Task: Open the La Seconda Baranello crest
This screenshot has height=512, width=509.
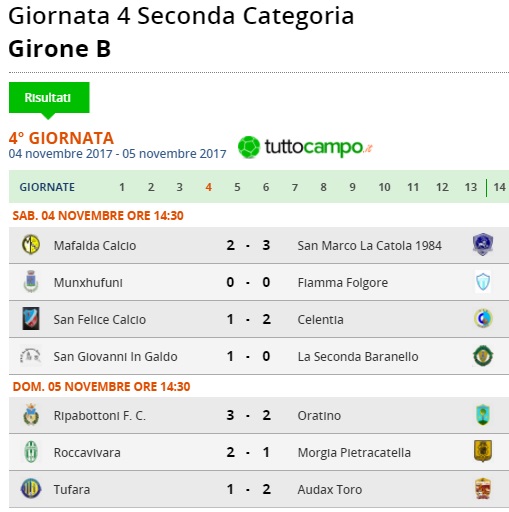Action: pyautogui.click(x=483, y=356)
